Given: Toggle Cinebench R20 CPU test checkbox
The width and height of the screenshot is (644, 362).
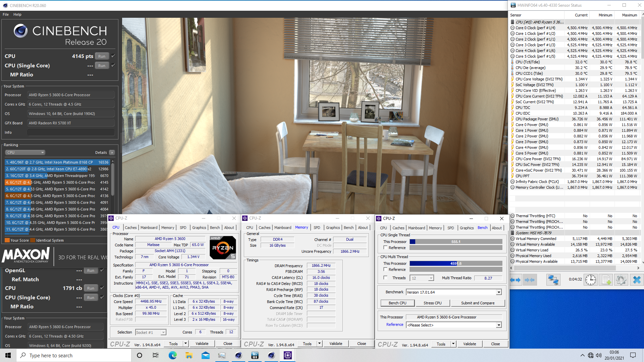Looking at the screenshot, I should (113, 56).
